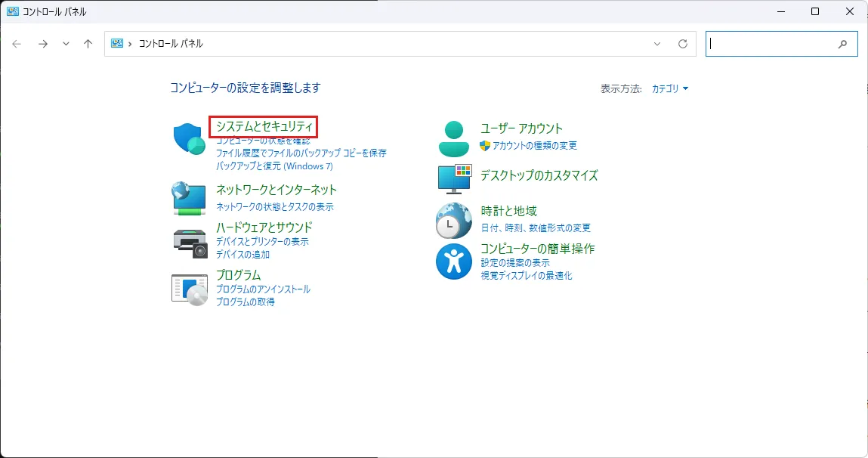Open ユーザー アカウント category link
Viewport: 868px width, 458px height.
(x=521, y=128)
